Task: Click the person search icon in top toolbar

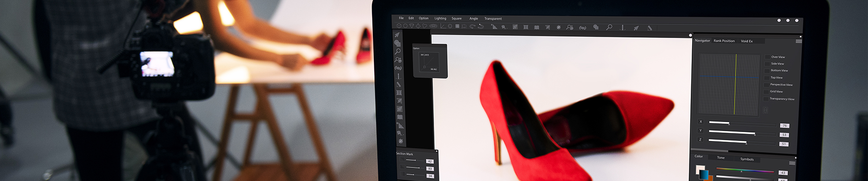Action: pos(570,27)
